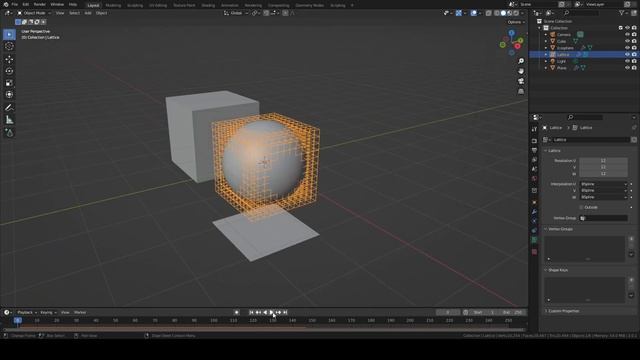The height and width of the screenshot is (360, 640).
Task: Open Interpolation U BSpline dropdown
Action: [x=603, y=184]
